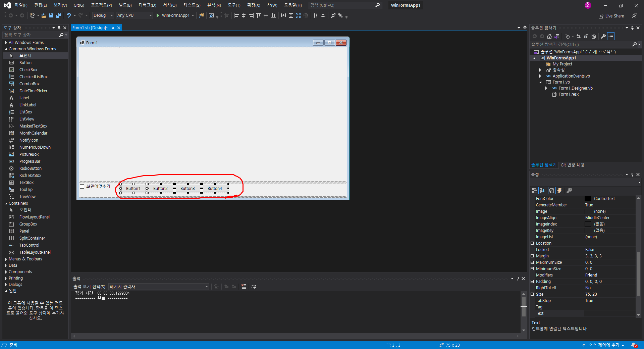This screenshot has height=349, width=644.
Task: Click Alphabetical sort icon in Properties panel
Action: tap(542, 191)
